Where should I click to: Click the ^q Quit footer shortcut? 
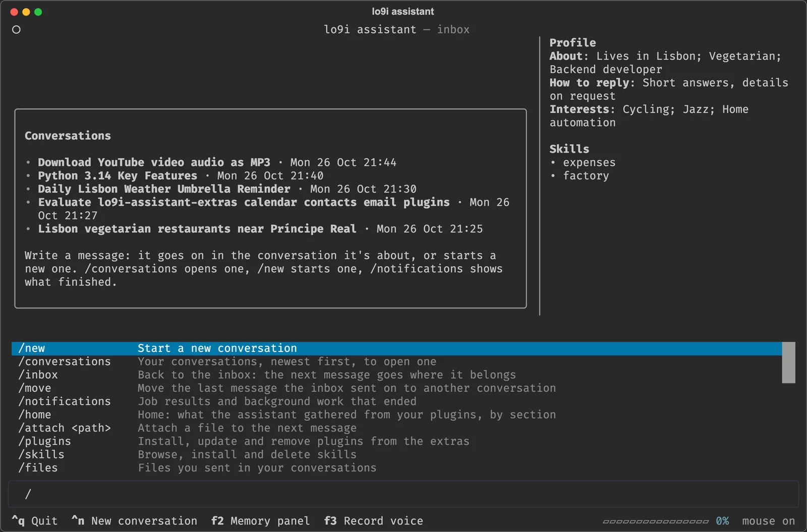35,521
